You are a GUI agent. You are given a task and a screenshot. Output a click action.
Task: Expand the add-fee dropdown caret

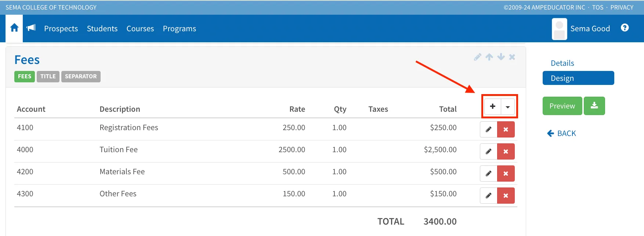508,107
